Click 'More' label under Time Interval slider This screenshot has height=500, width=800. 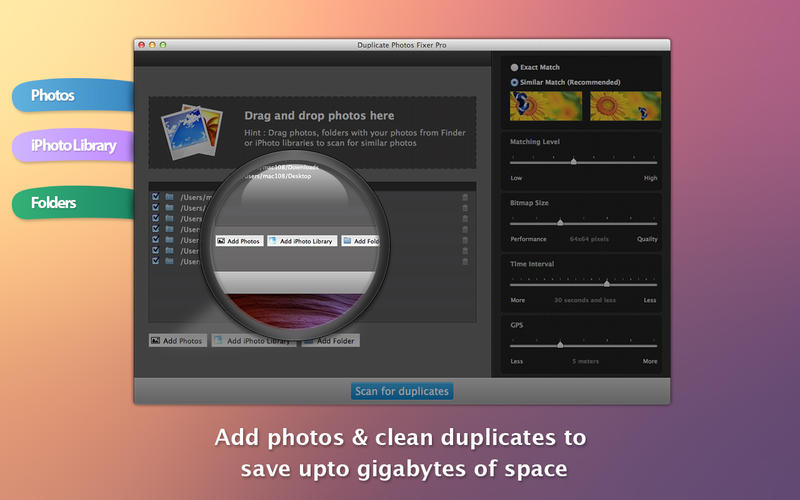pos(518,300)
